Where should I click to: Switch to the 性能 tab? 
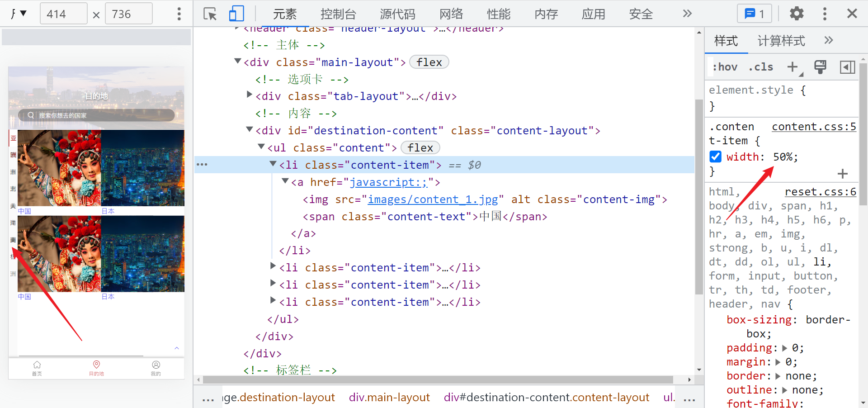(x=499, y=14)
